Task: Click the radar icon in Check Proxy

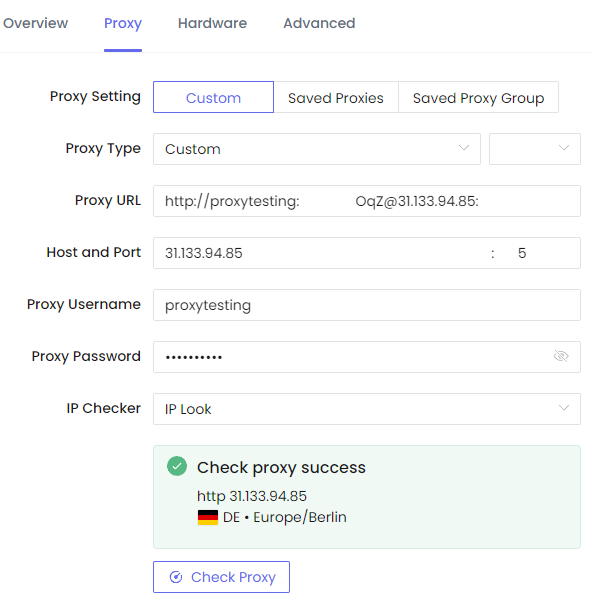Action: [x=176, y=577]
